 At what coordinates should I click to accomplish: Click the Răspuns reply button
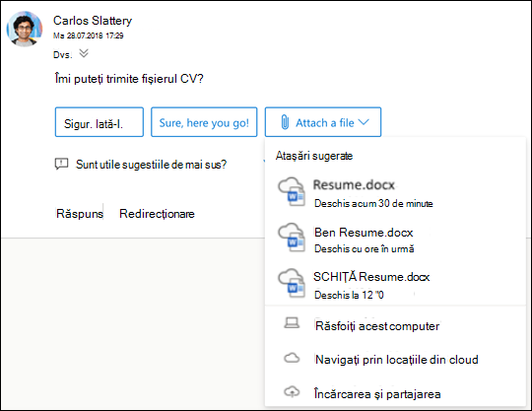coord(80,214)
